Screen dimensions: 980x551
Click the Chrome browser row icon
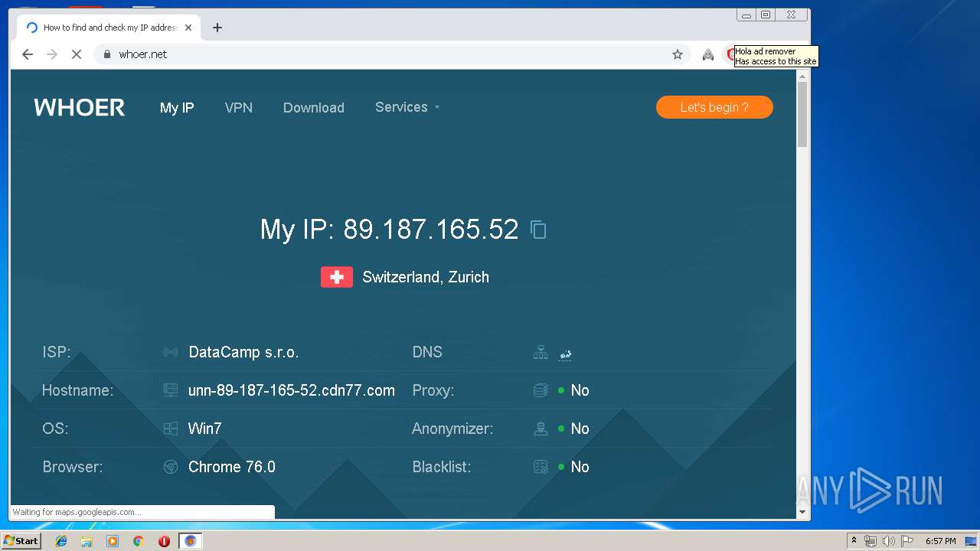tap(171, 467)
